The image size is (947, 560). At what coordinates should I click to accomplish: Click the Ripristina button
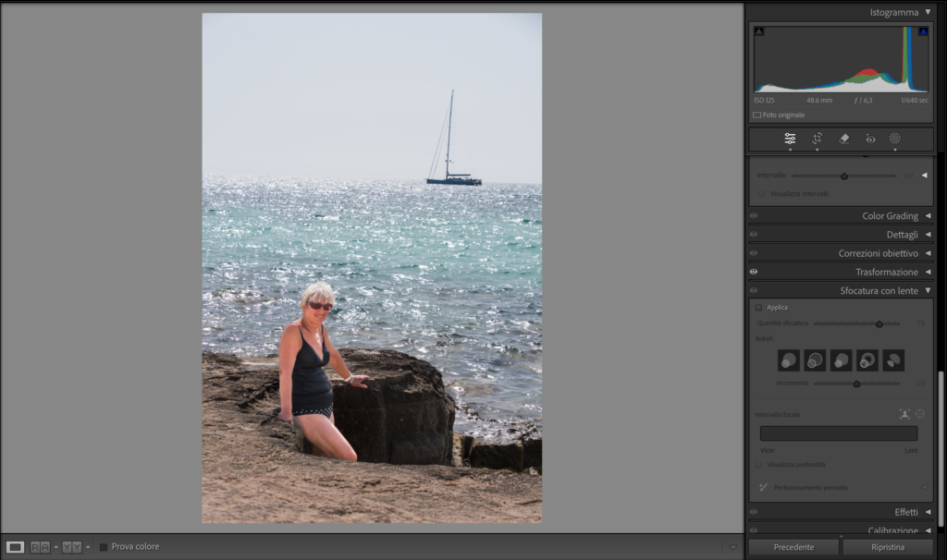[x=888, y=546]
